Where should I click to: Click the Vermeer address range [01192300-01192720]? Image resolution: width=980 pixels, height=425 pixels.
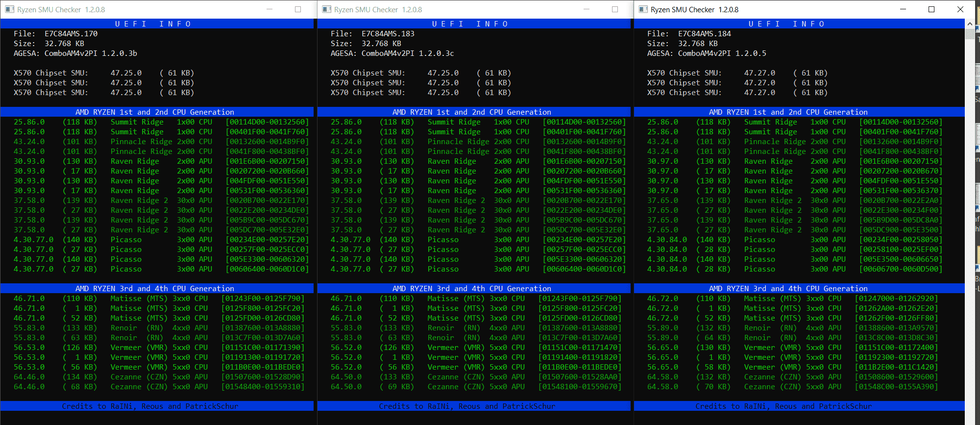pos(896,357)
